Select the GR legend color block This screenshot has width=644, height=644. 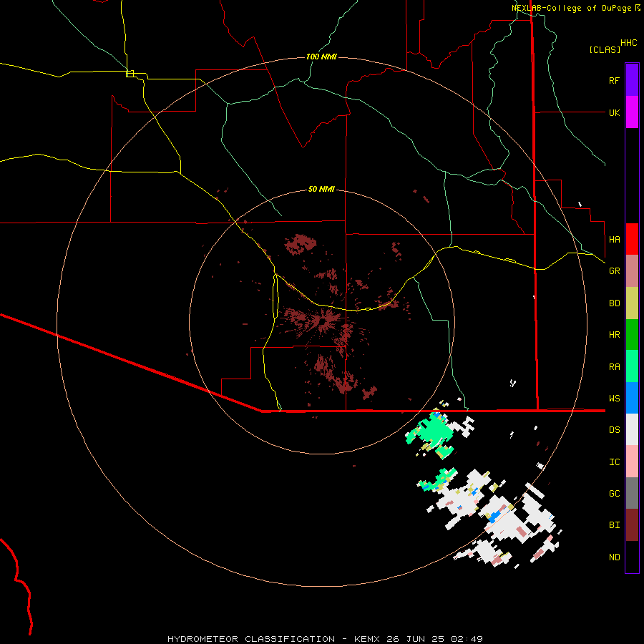632,271
